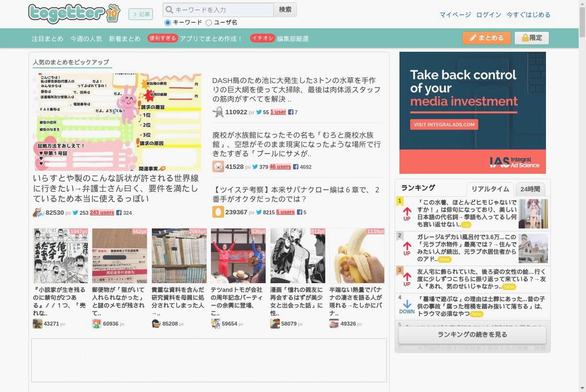Viewport: 586px width, 392px height.
Task: Click ランキングの続きを見る button
Action: tap(472, 335)
